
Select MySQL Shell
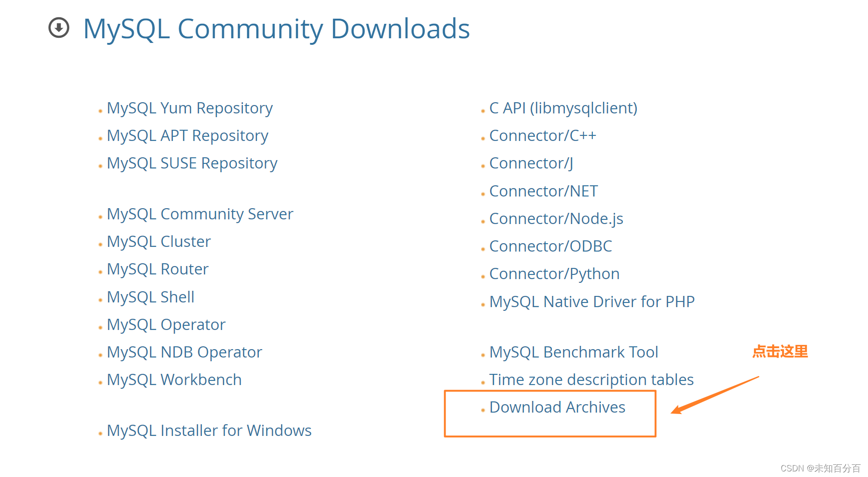pyautogui.click(x=150, y=296)
